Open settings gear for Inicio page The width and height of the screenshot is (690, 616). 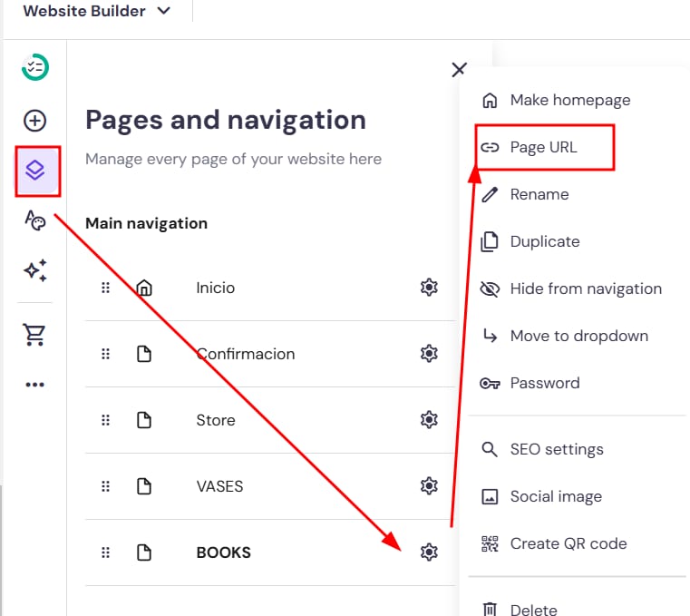pos(429,288)
